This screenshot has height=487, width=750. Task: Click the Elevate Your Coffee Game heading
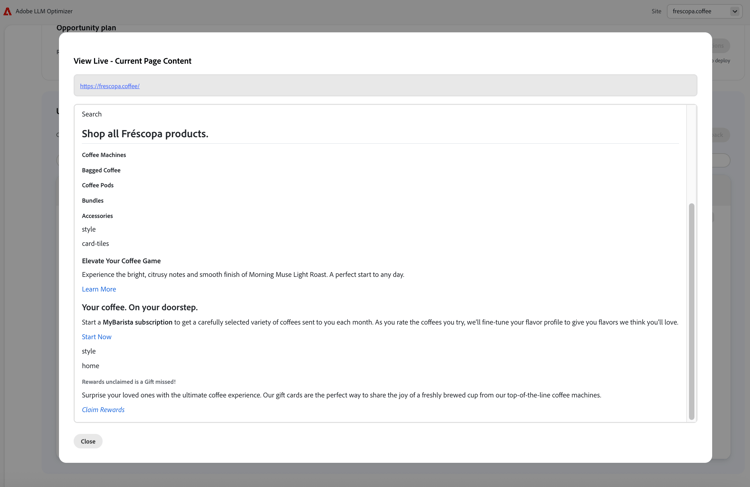pos(121,261)
